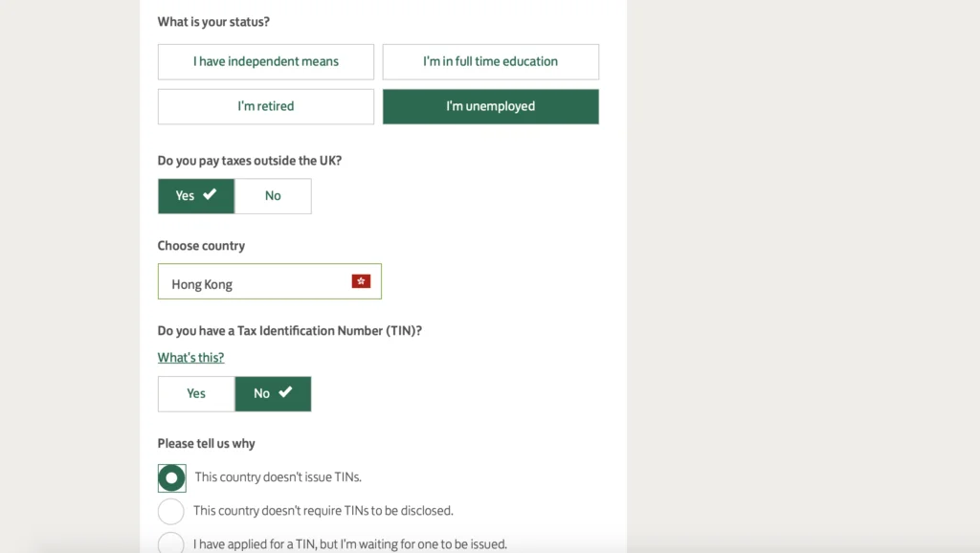Viewport: 980px width, 553px height.
Task: Select radio "doesn't require TINs to be disclosed"
Action: (170, 511)
